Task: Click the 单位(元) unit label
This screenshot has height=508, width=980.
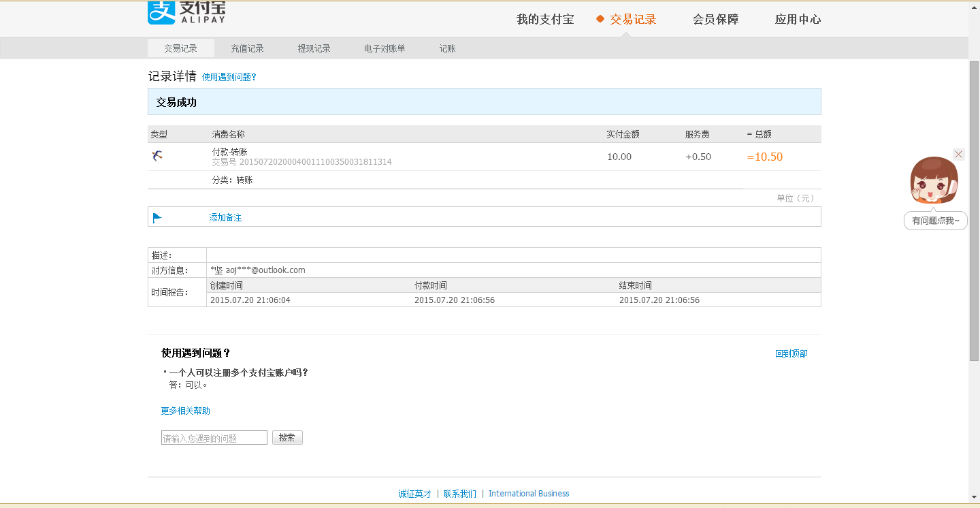Action: 796,198
